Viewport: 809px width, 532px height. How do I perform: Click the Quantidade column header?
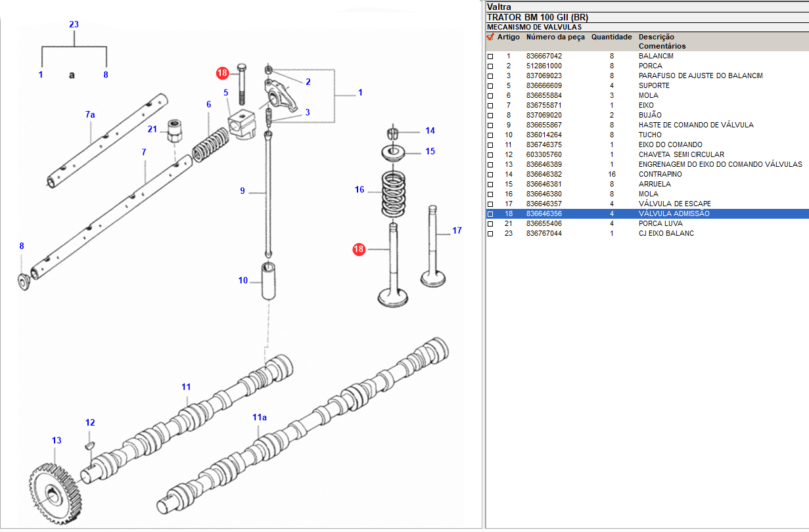click(611, 37)
